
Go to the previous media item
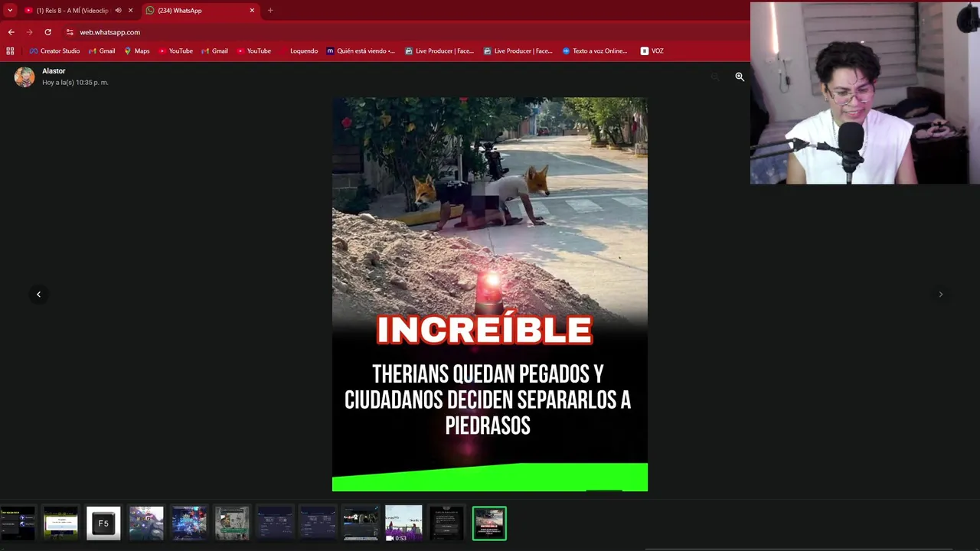point(38,295)
